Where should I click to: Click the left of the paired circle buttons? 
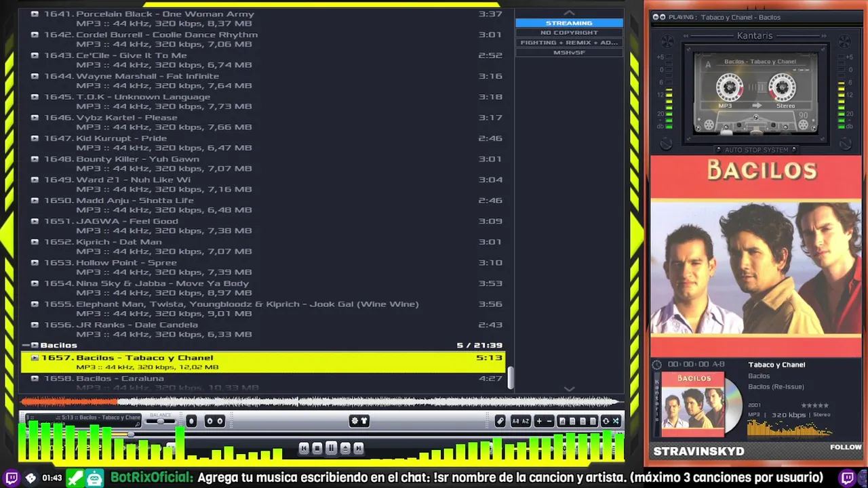tap(210, 422)
